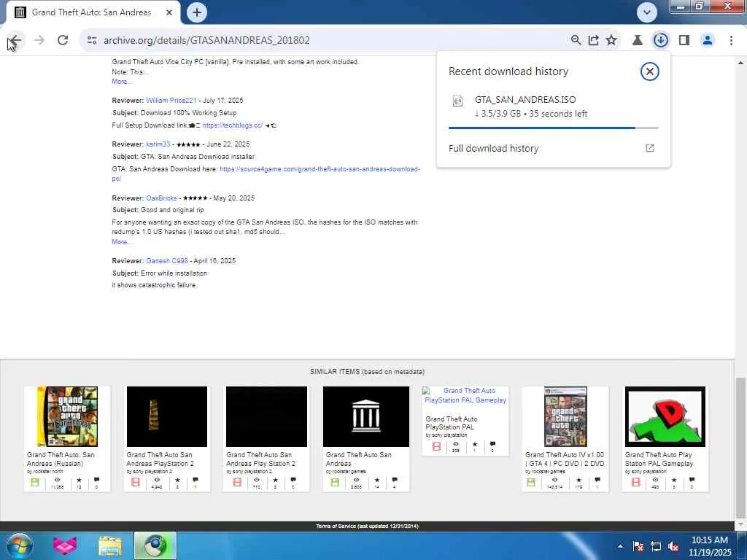Click the GTA_SAN_ANDREAS.ISO download entry
The image size is (747, 560).
click(553, 106)
